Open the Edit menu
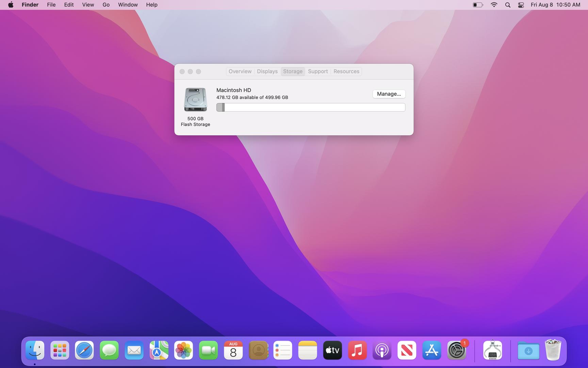Screen dimensions: 588x368 tap(69, 5)
